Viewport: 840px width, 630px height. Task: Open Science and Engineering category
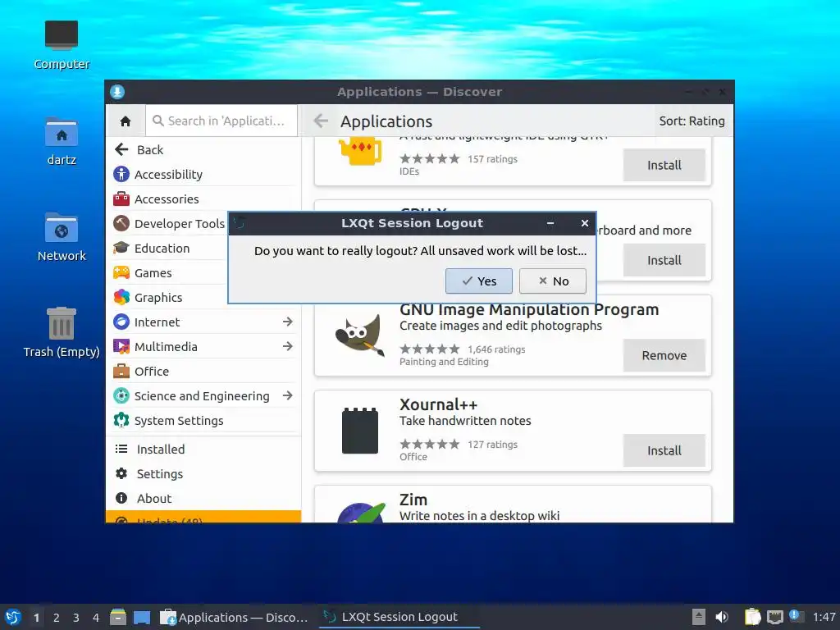click(204, 396)
